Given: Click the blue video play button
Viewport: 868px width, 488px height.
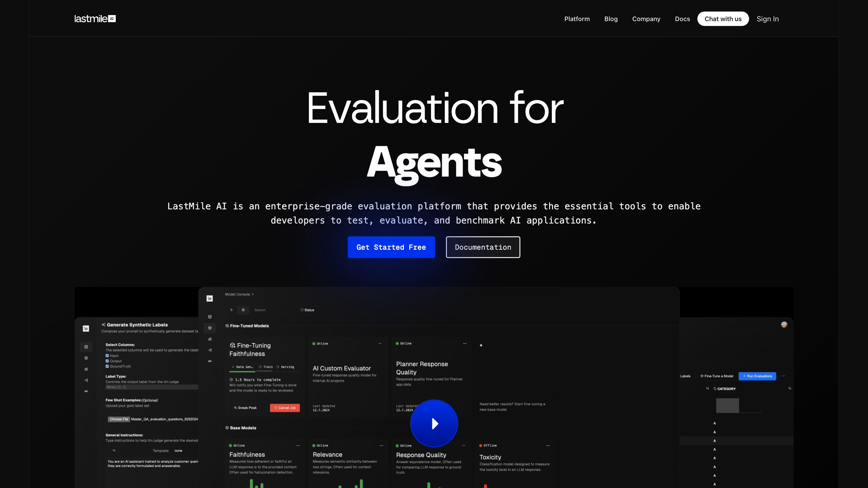Looking at the screenshot, I should coord(434,423).
